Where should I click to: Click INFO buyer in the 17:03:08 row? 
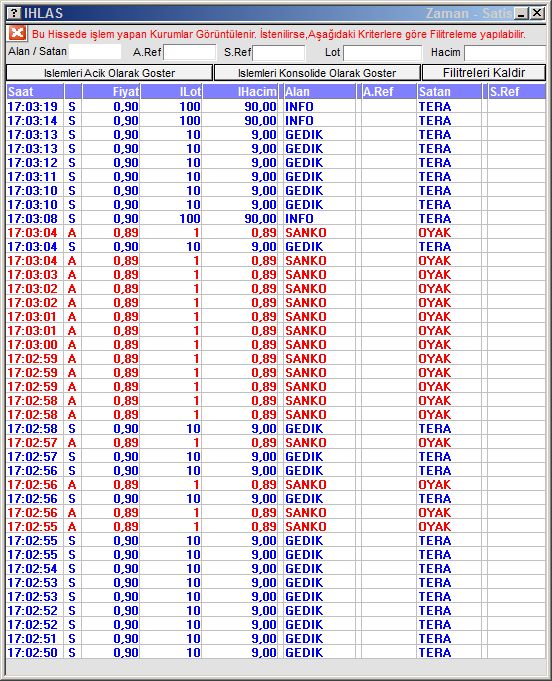click(299, 219)
